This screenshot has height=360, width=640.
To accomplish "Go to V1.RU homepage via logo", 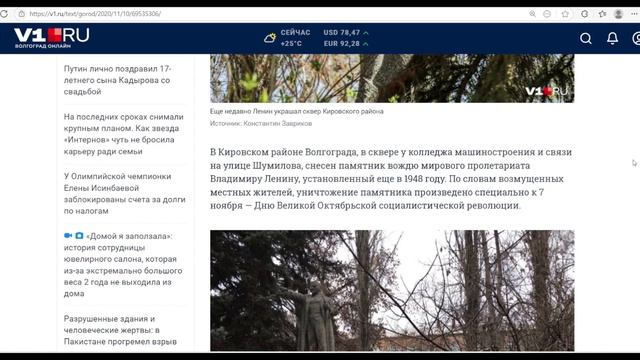I will coord(52,38).
